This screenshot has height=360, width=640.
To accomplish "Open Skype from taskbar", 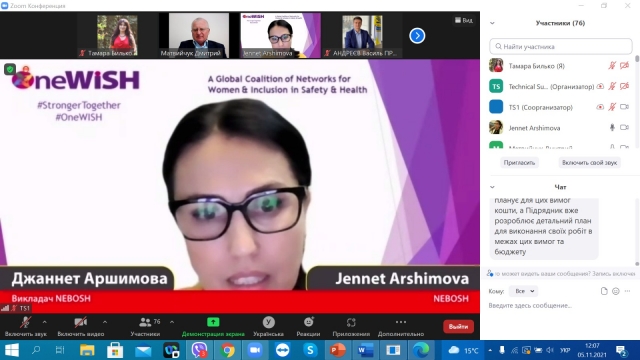I will [310, 350].
